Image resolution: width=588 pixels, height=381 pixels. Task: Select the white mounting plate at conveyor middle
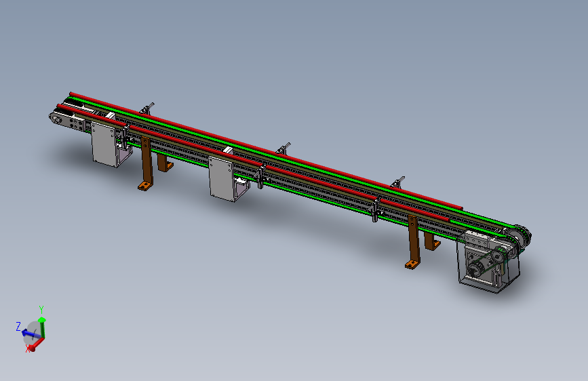point(222,179)
